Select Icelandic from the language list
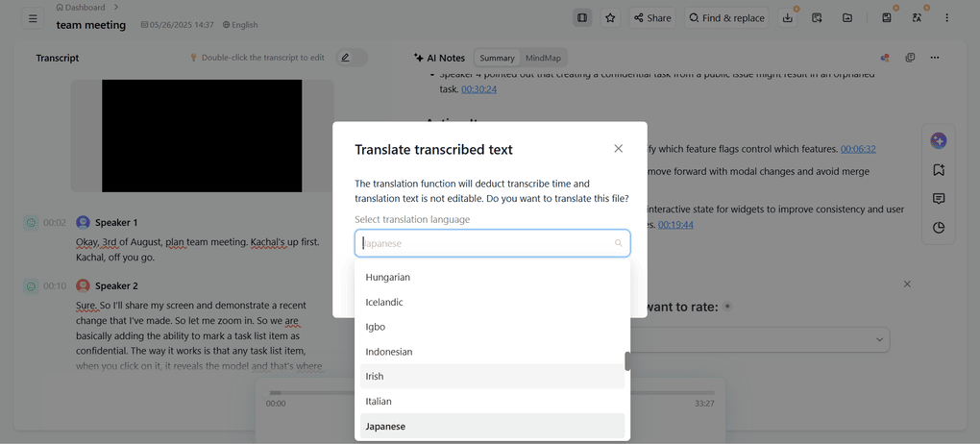980x444 pixels. [493, 302]
